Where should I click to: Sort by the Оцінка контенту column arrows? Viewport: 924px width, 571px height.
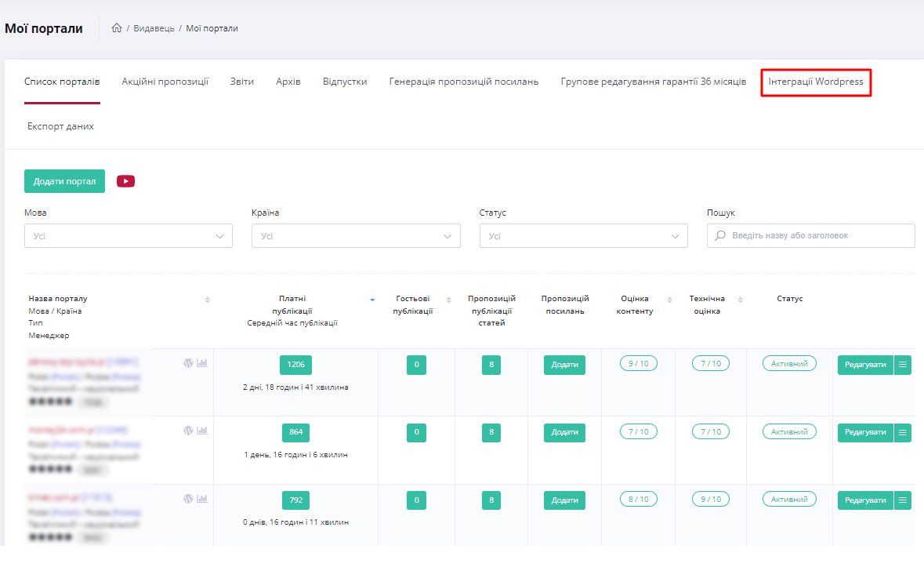[x=669, y=300]
